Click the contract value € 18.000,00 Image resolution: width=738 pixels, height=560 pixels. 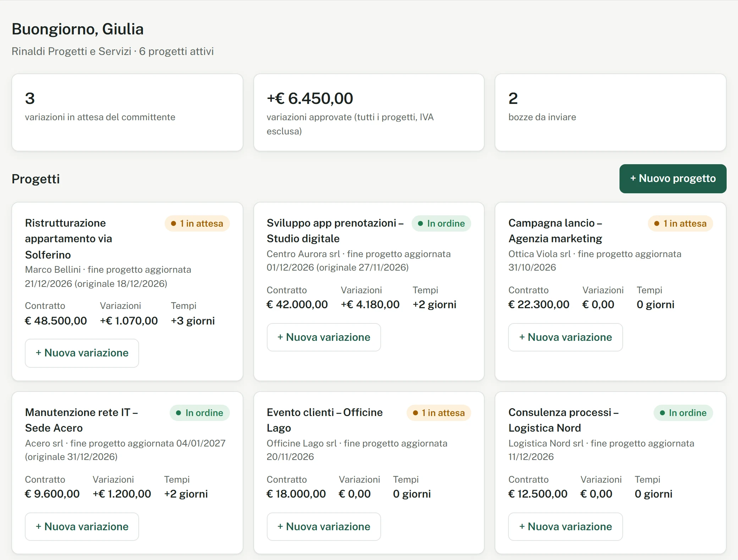coord(296,494)
